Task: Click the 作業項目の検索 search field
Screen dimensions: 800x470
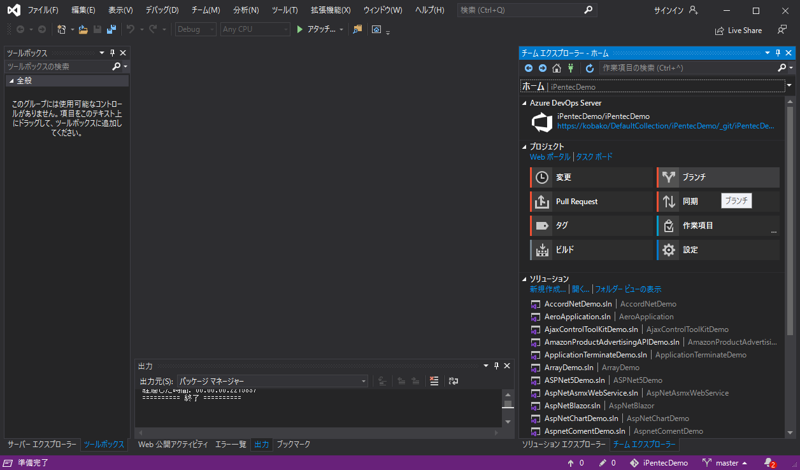Action: coord(687,68)
